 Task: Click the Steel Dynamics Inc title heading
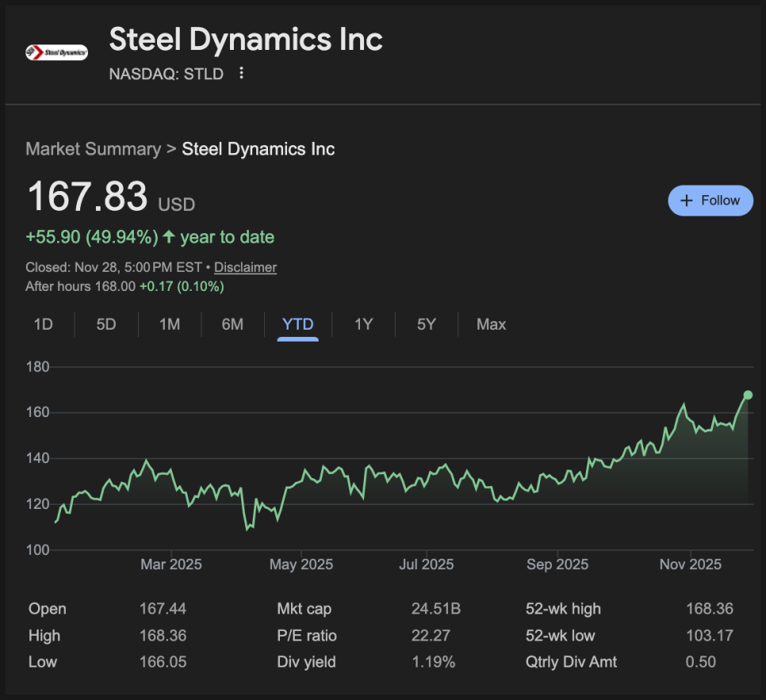click(x=246, y=39)
